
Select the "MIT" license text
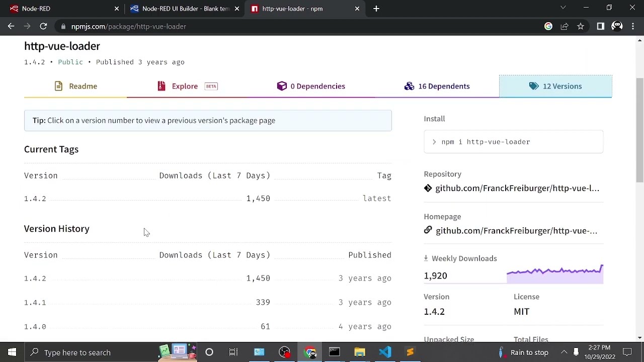point(521,312)
